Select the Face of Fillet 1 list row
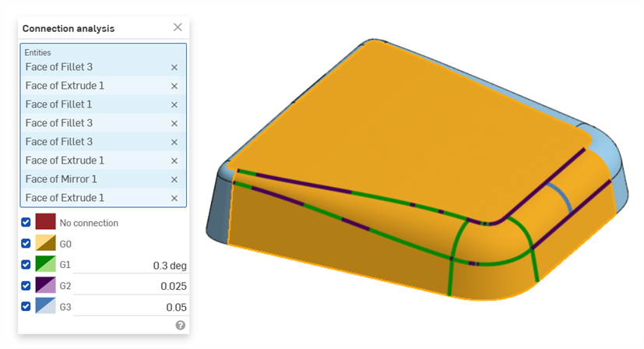 click(86, 104)
